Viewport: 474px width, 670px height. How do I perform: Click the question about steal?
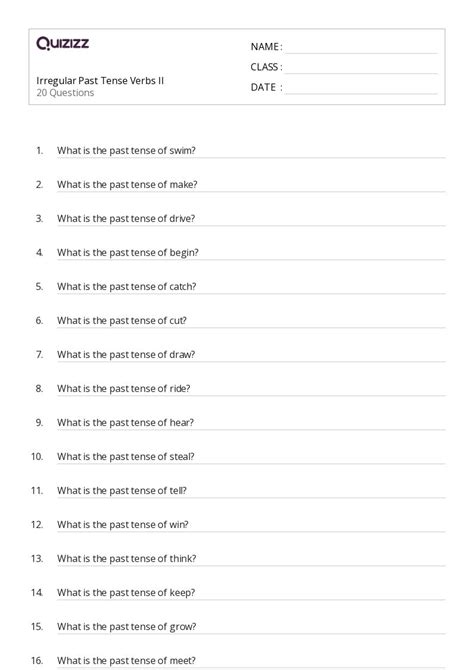click(x=126, y=456)
